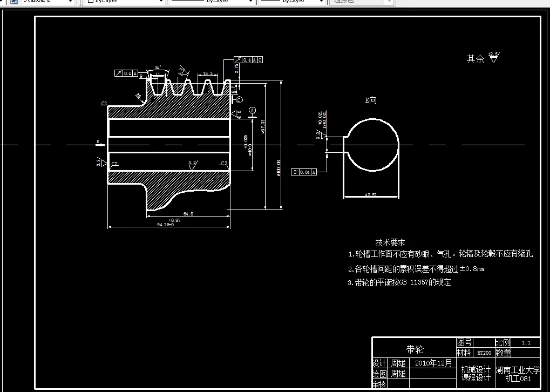
Task: Select the 0.4 A C runout tolerance frame
Action: [x=248, y=59]
